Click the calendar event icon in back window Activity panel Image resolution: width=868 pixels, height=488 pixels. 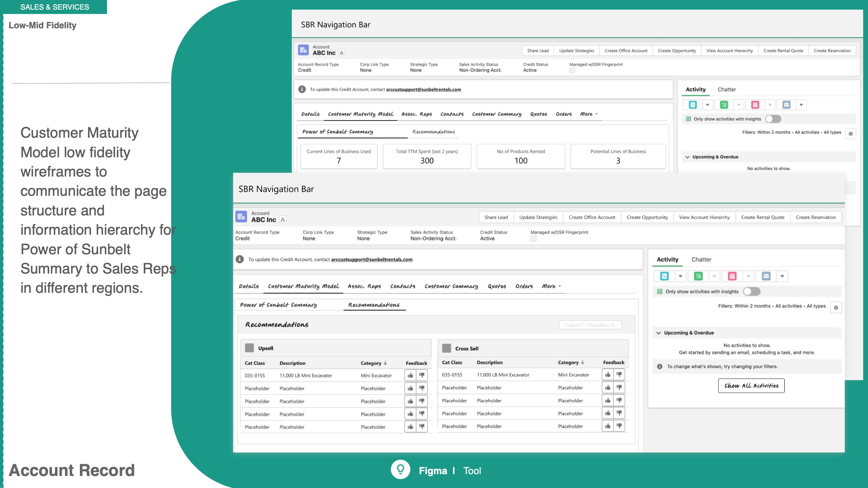[755, 105]
